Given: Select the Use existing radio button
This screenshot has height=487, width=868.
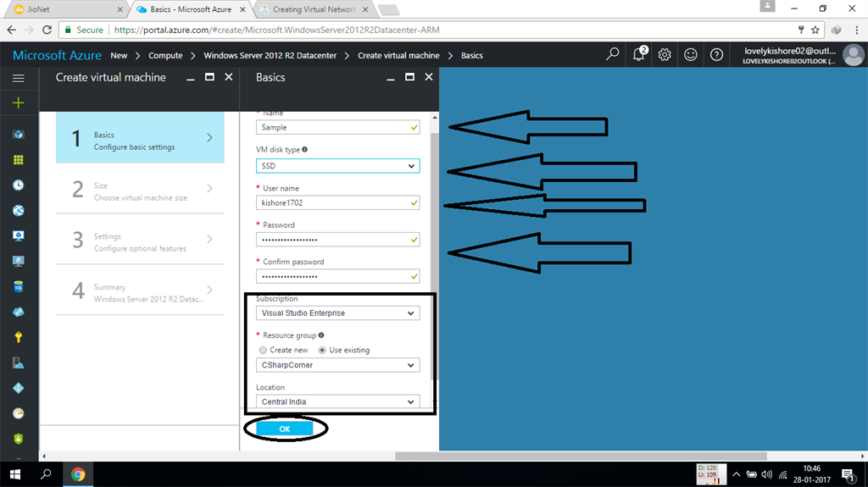Looking at the screenshot, I should point(322,351).
